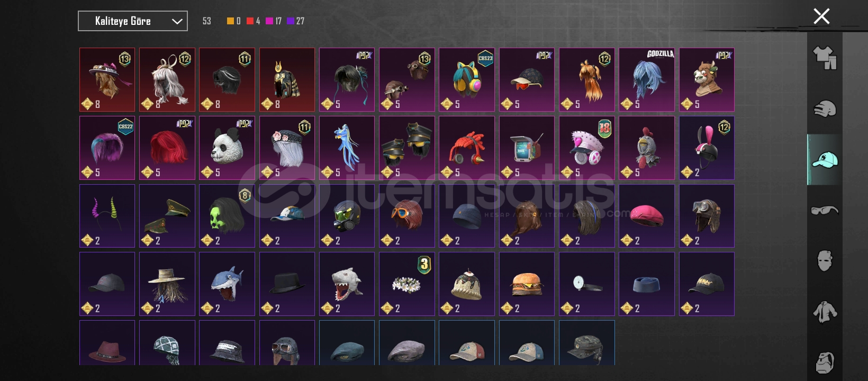Choose the green skull hood item
868x381 pixels.
pyautogui.click(x=227, y=216)
